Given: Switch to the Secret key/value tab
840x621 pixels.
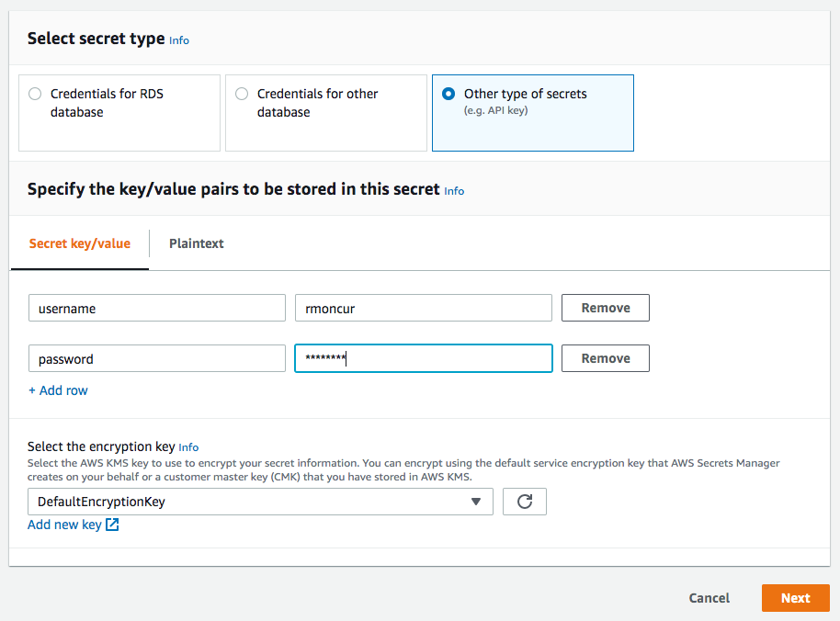Looking at the screenshot, I should [x=80, y=243].
